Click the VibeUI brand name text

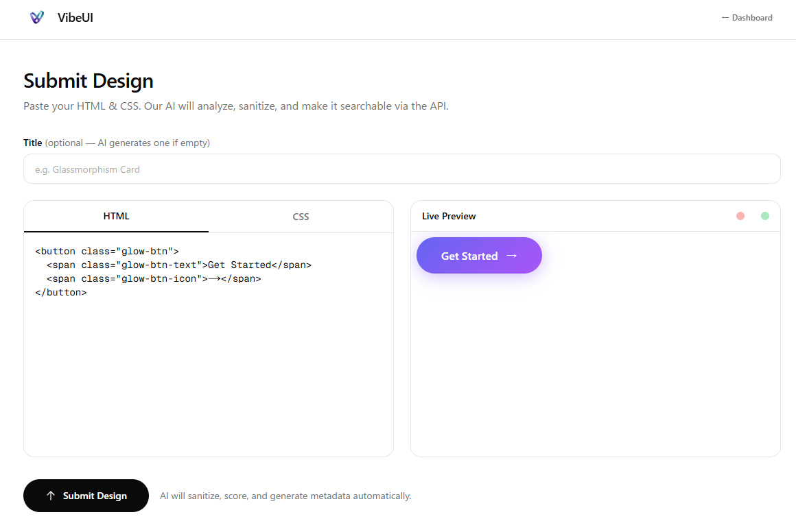[x=75, y=18]
